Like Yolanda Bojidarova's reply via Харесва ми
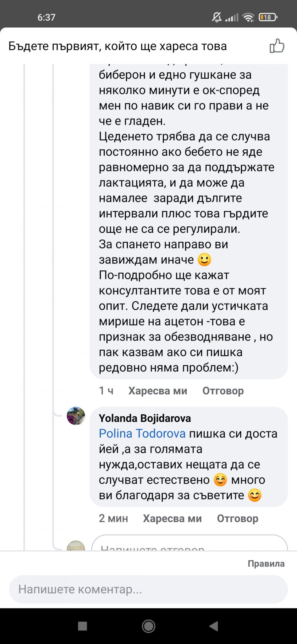 [x=172, y=518]
